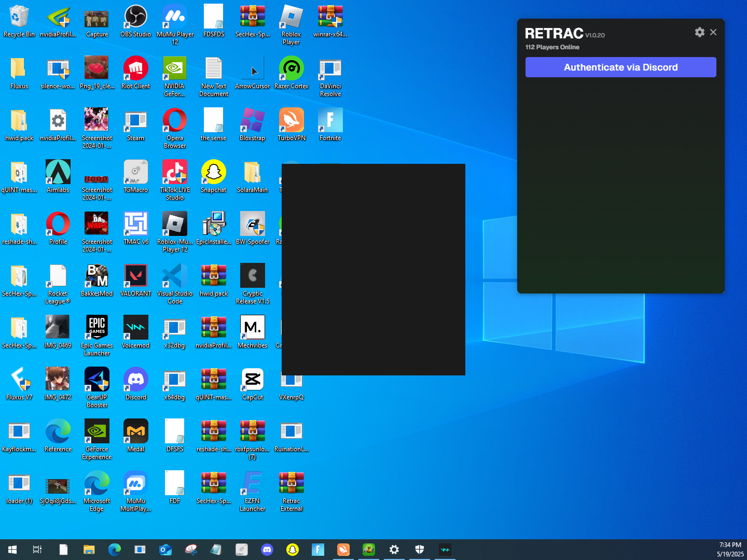Click the 112 Players Online text
This screenshot has width=747, height=560.
point(552,47)
